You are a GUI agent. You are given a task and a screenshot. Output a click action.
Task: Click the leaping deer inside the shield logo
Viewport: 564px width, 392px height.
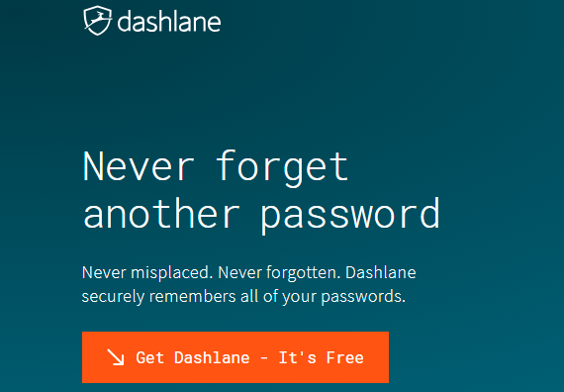coord(96,17)
